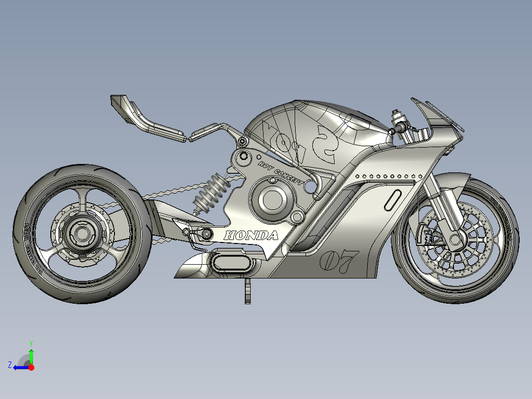
Task: Select the HONDA lettering on the frame
Action: pos(251,236)
